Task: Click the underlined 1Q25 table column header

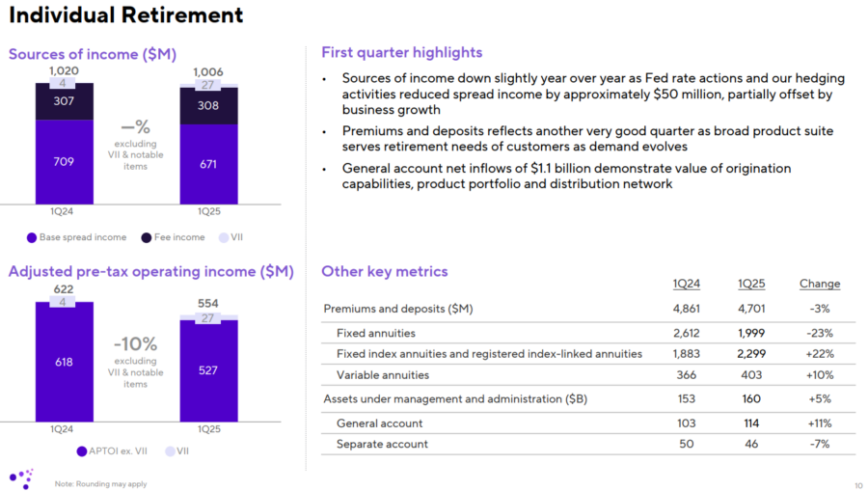Action: (x=751, y=284)
